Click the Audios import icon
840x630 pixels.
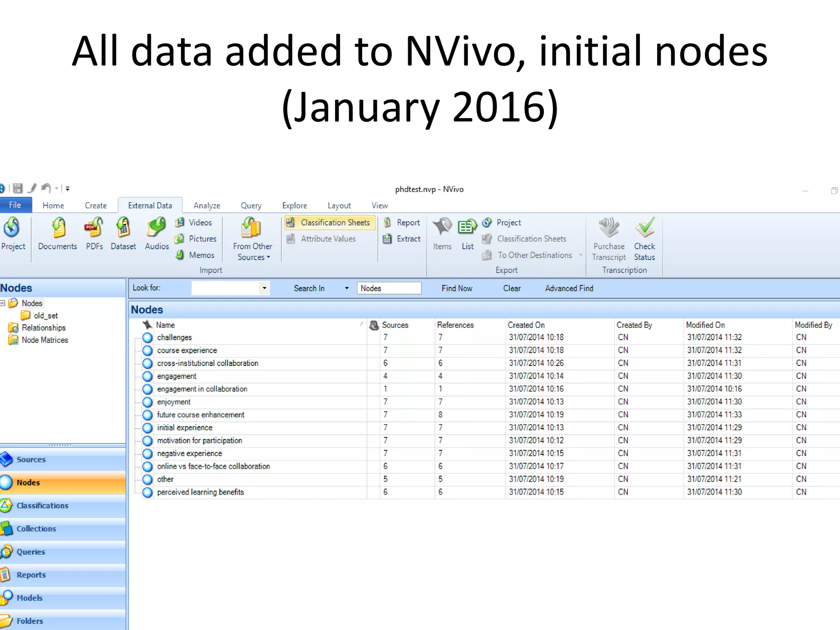(x=157, y=234)
